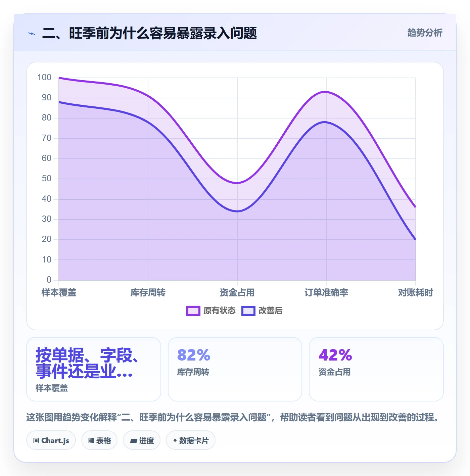Screen dimensions: 470x476
Task: Select the 数据卡片 tag chip
Action: 191,440
